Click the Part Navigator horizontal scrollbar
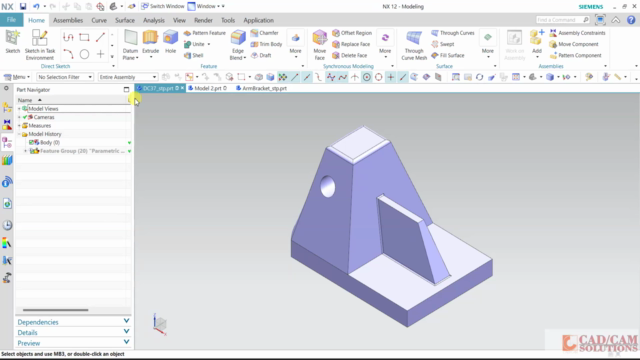This screenshot has height=360, width=640. (56, 310)
